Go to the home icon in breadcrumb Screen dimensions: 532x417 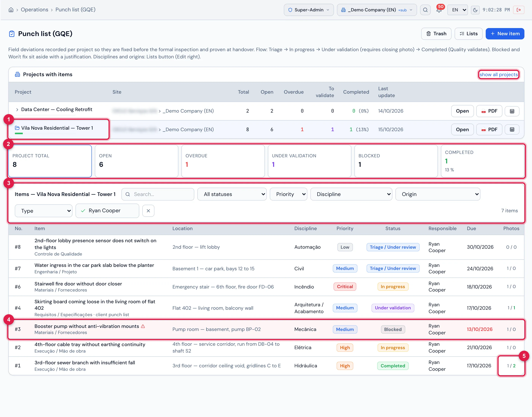pyautogui.click(x=11, y=10)
